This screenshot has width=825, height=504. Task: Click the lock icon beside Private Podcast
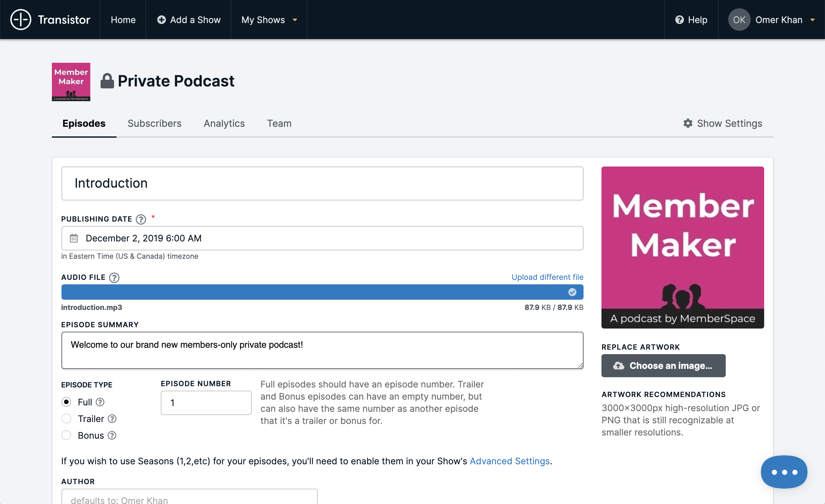[x=107, y=81]
